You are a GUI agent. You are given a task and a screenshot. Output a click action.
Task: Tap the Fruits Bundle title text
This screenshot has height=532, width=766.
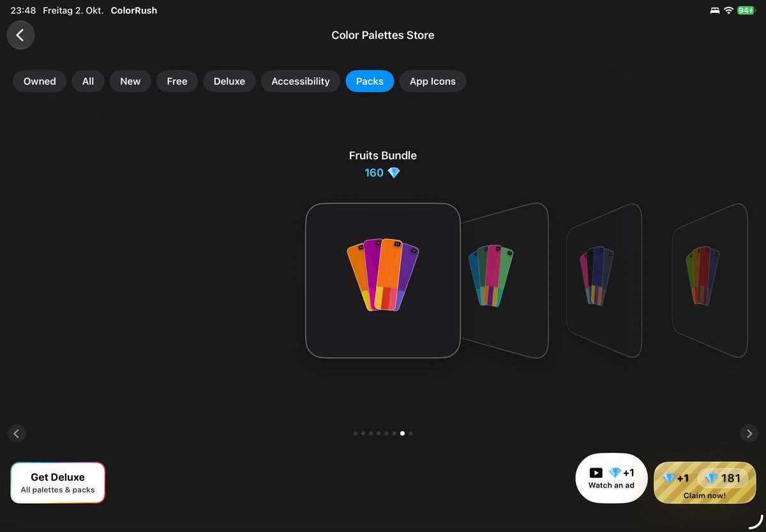pos(383,155)
